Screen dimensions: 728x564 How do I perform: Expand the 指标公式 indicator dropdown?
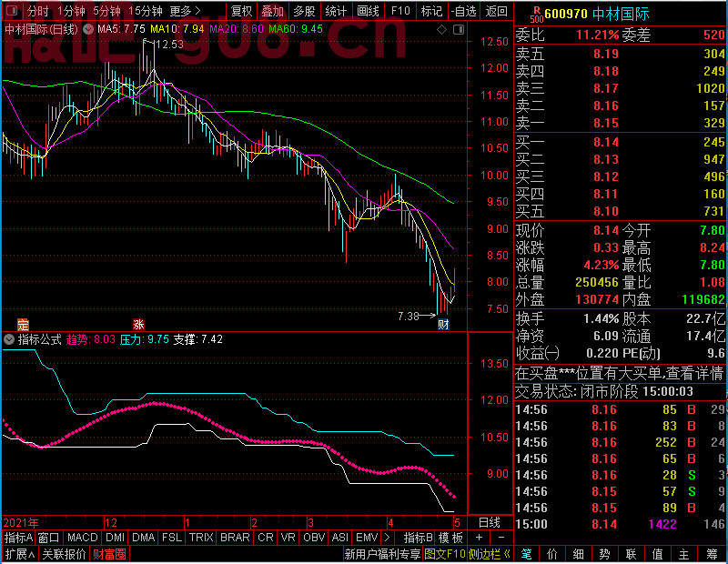pos(9,339)
